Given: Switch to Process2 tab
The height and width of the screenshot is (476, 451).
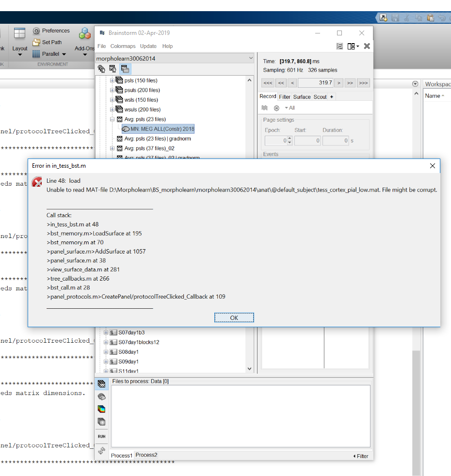Looking at the screenshot, I should click(146, 455).
